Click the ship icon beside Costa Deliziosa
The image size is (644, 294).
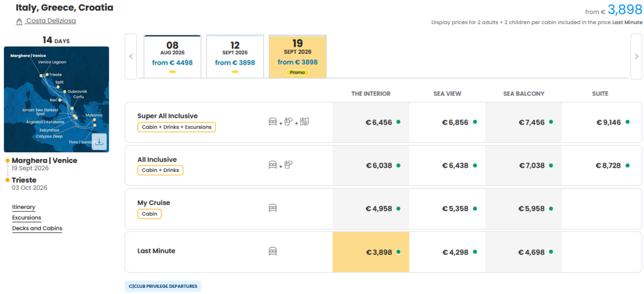pyautogui.click(x=19, y=22)
